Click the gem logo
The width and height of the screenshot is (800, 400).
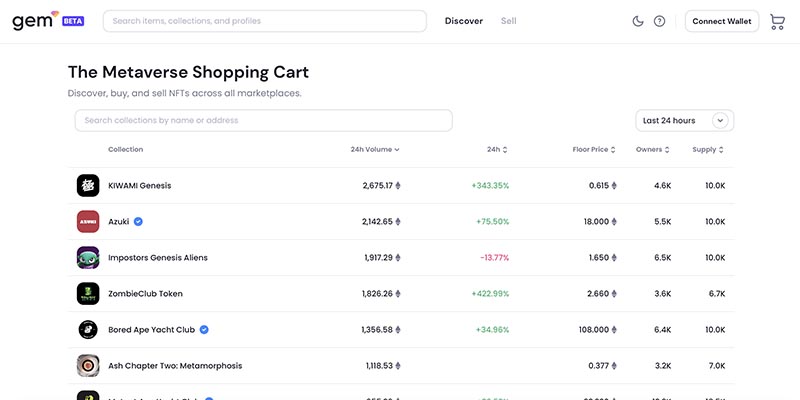coord(36,20)
